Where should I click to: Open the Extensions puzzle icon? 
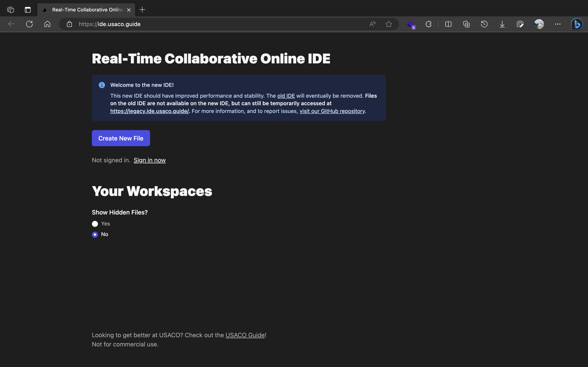(428, 24)
